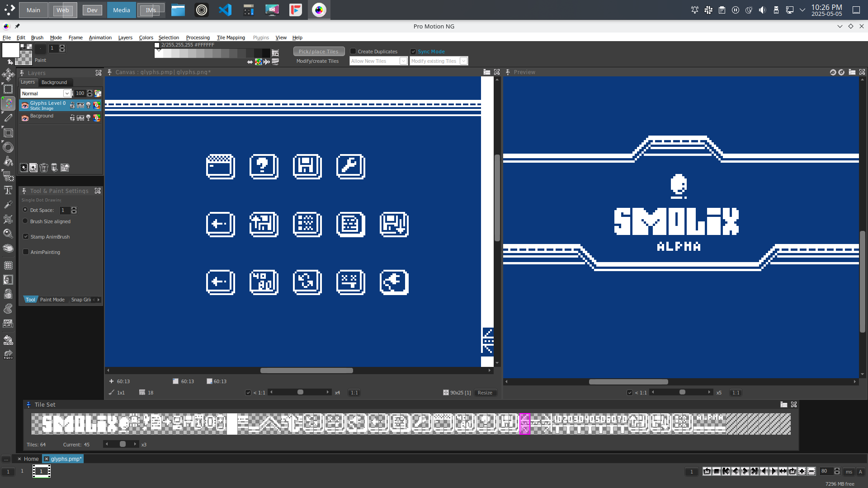The image size is (868, 488).
Task: Switch to the Home document tab
Action: tap(31, 459)
